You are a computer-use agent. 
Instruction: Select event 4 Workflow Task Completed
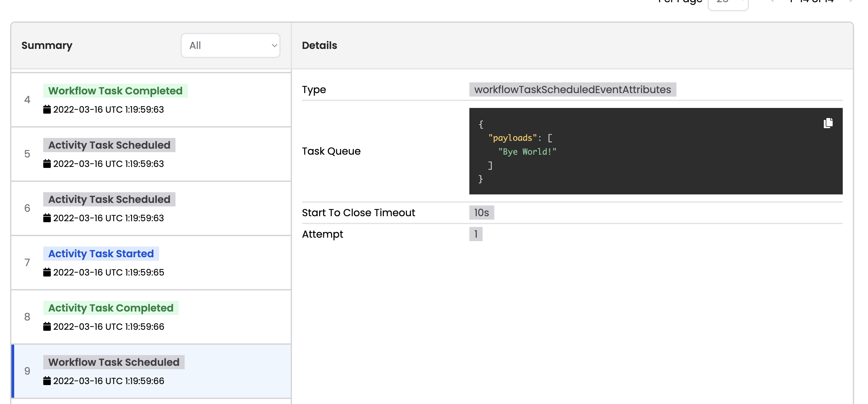click(116, 91)
